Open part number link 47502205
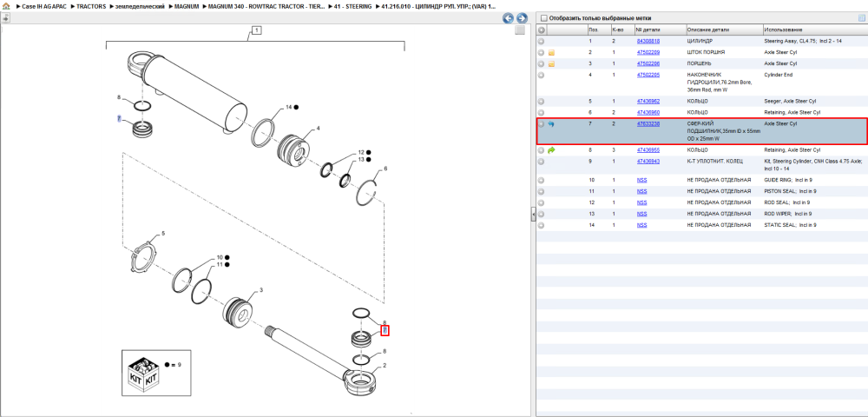Screen dimensions: 868x417 (x=648, y=75)
